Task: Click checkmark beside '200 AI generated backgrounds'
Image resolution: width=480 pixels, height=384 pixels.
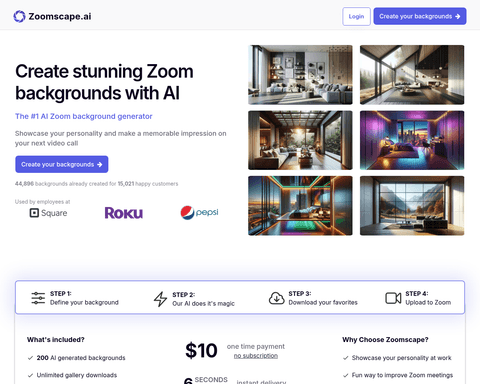Action: click(30, 358)
